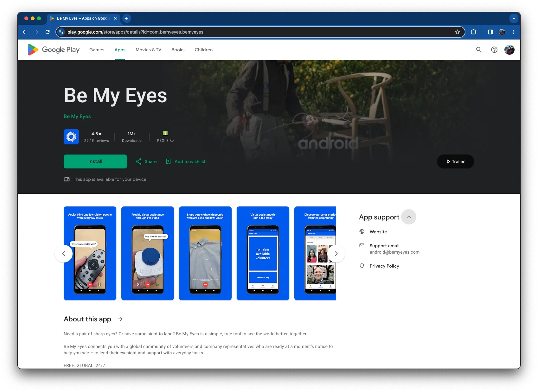Viewport: 538px width, 392px height.
Task: Open the app Website link
Action: click(378, 232)
